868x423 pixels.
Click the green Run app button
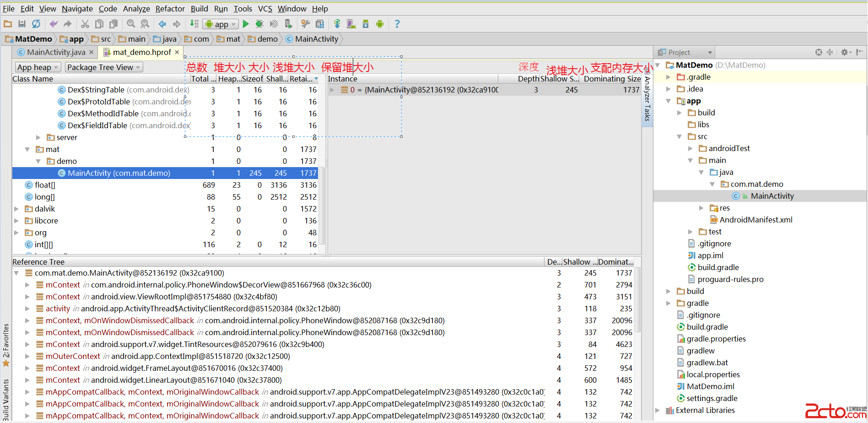246,24
